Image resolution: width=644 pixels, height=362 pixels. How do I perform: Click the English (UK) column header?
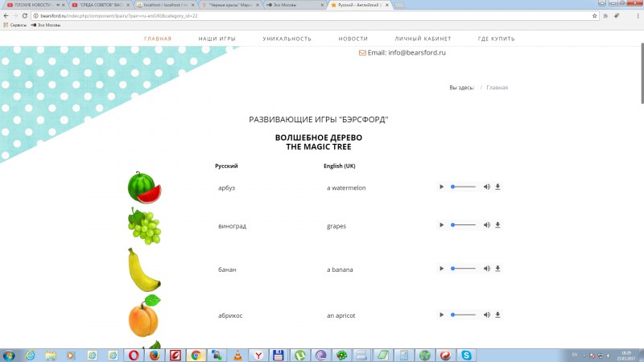click(x=339, y=167)
